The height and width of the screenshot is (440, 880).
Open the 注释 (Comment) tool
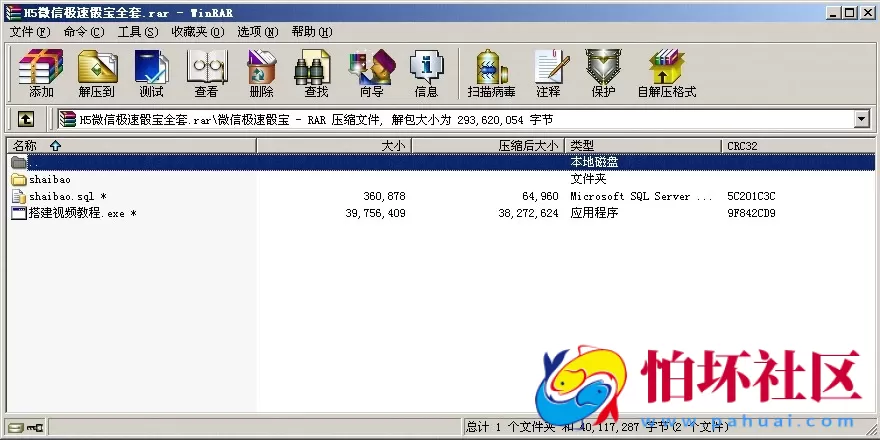[548, 74]
